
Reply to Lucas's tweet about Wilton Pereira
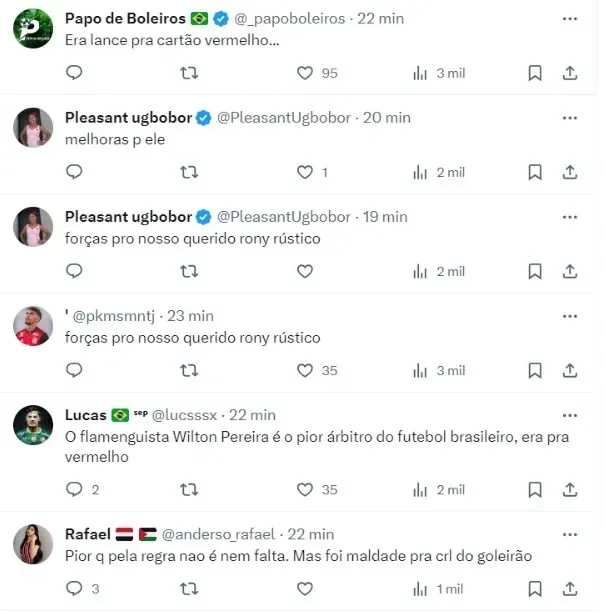tap(74, 489)
